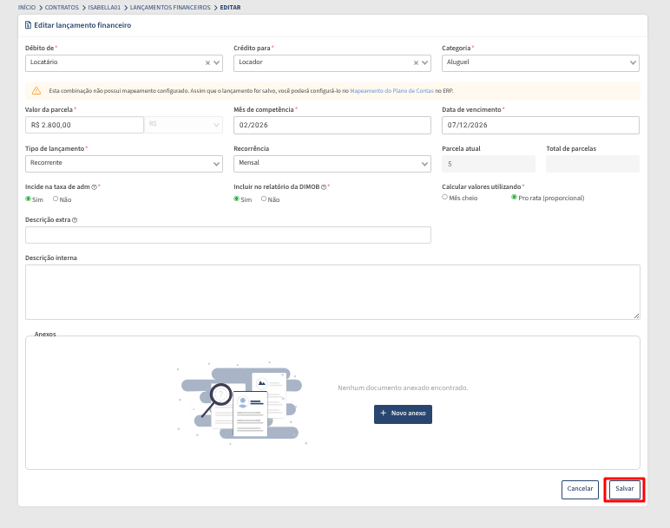The image size is (670, 528).
Task: Open the Categoria dropdown
Action: (541, 63)
